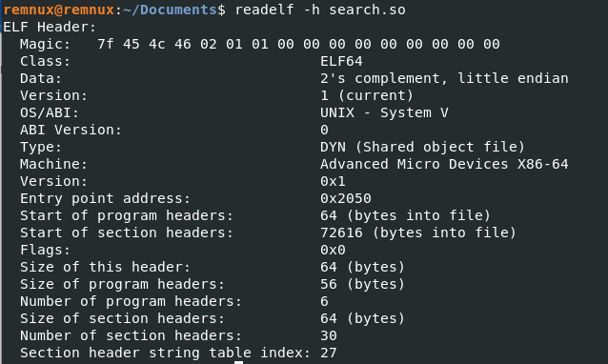The image size is (608, 364).
Task: Click the ELF Header title line
Action: [x=50, y=27]
